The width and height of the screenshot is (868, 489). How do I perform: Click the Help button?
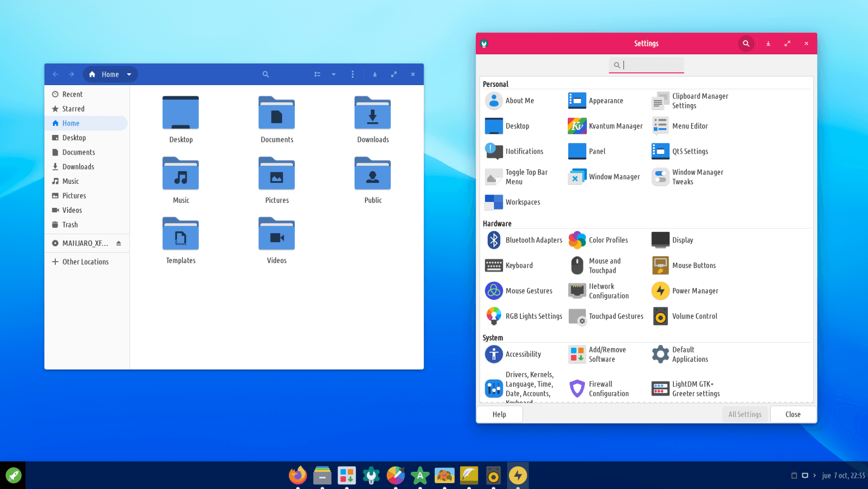click(x=499, y=414)
